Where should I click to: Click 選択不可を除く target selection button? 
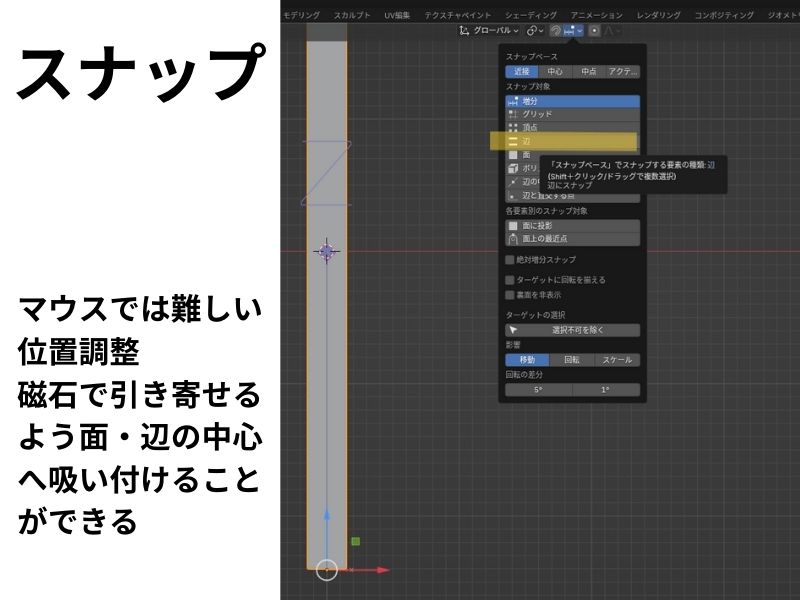(x=572, y=330)
